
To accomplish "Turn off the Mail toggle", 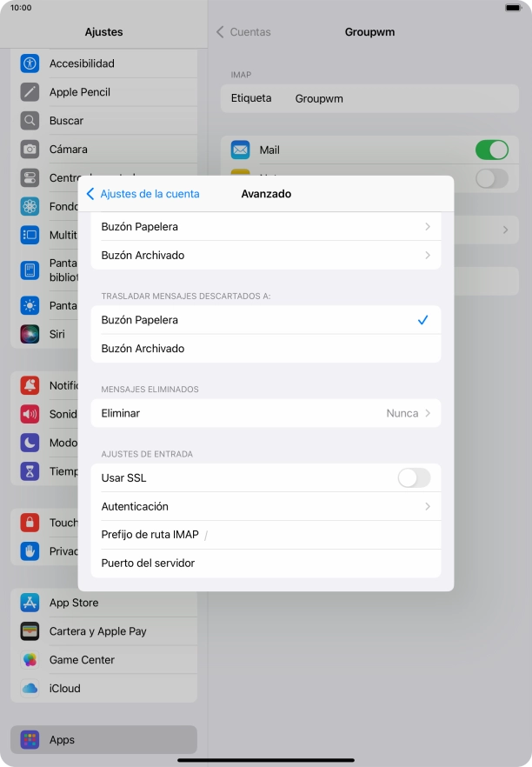I will [x=491, y=150].
